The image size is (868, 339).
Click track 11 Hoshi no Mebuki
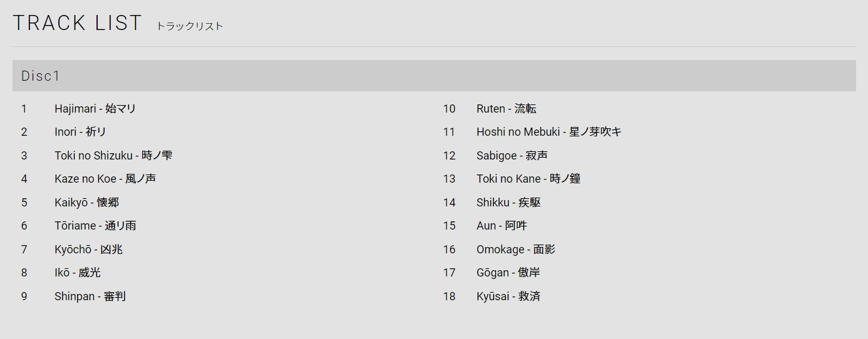[x=549, y=132]
